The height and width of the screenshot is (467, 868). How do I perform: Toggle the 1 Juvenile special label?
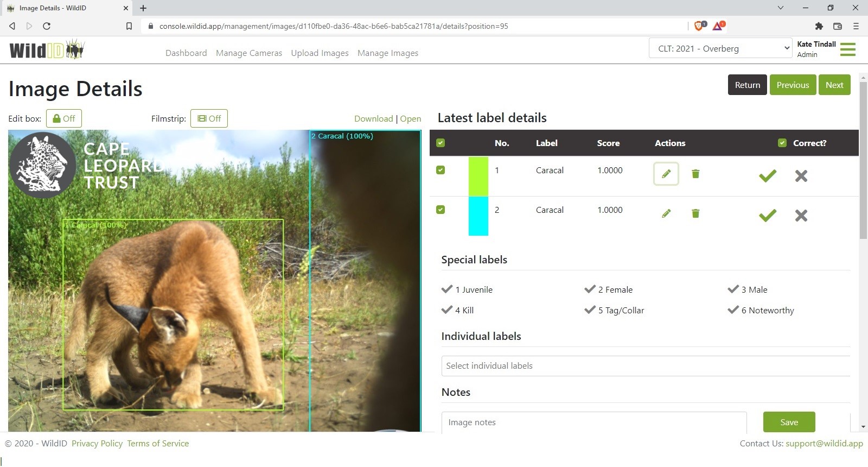(467, 289)
